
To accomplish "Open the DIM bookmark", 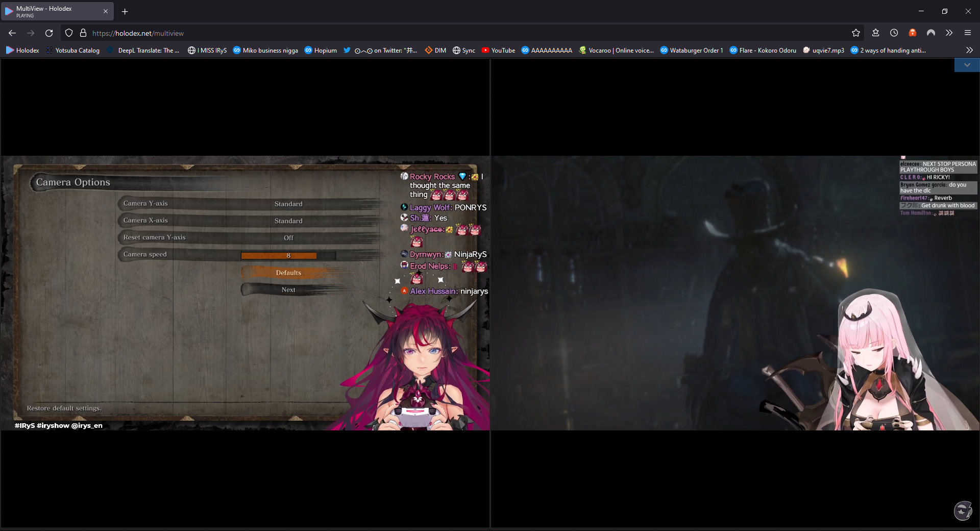I will [x=435, y=51].
